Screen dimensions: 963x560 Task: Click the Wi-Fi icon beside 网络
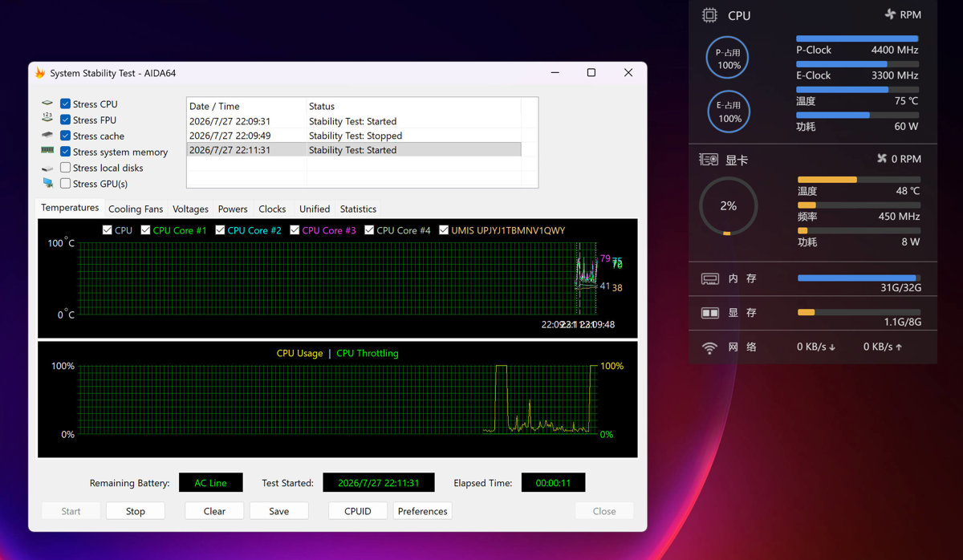pos(709,347)
